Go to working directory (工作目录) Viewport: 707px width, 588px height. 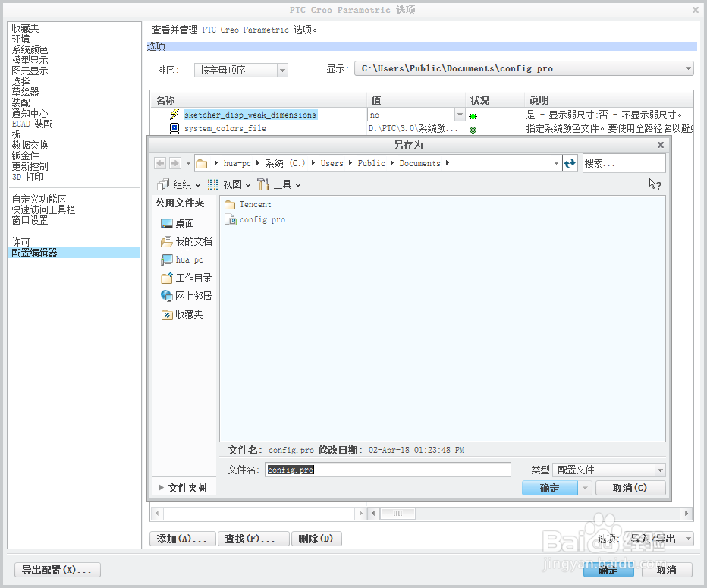pyautogui.click(x=186, y=278)
